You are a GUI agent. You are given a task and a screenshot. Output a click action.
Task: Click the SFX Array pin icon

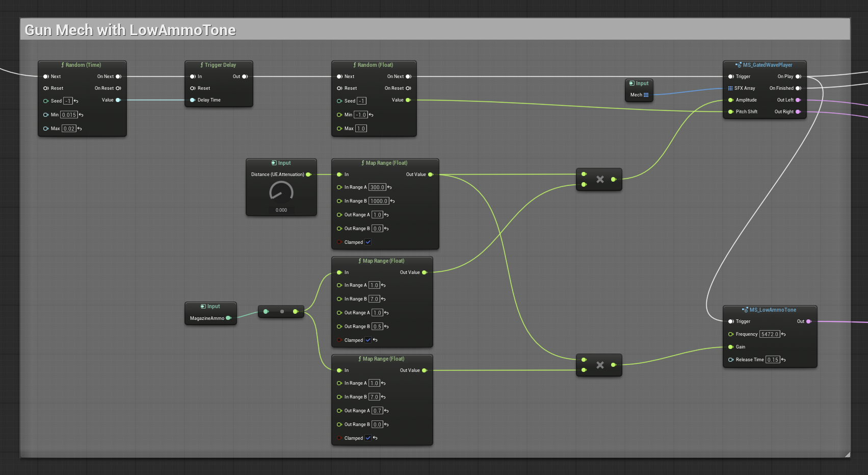(730, 88)
